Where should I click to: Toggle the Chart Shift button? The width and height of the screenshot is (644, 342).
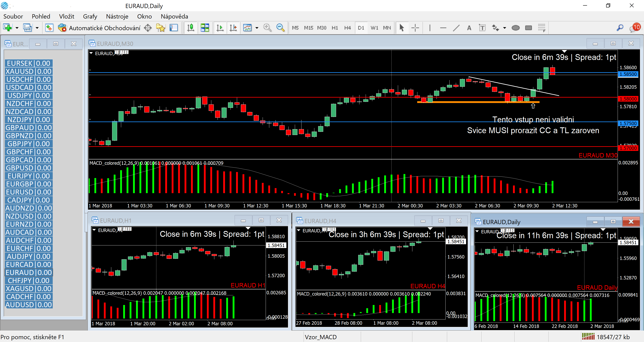click(x=233, y=28)
